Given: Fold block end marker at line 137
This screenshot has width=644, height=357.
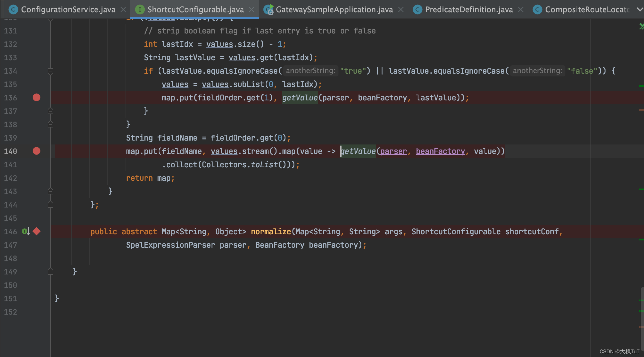Looking at the screenshot, I should click(x=50, y=111).
